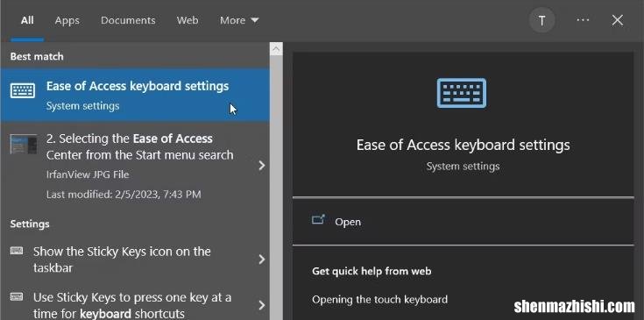
Task: Expand chevron next to Show the Sticky Keys icon
Action: pos(262,260)
